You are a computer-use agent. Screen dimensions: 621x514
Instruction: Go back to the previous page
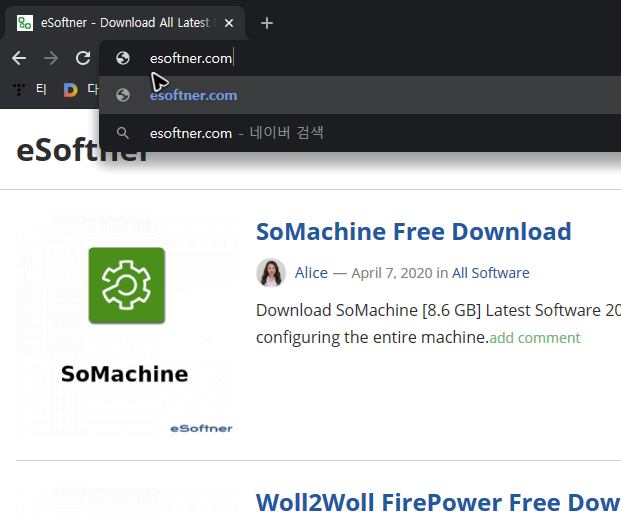pos(19,58)
